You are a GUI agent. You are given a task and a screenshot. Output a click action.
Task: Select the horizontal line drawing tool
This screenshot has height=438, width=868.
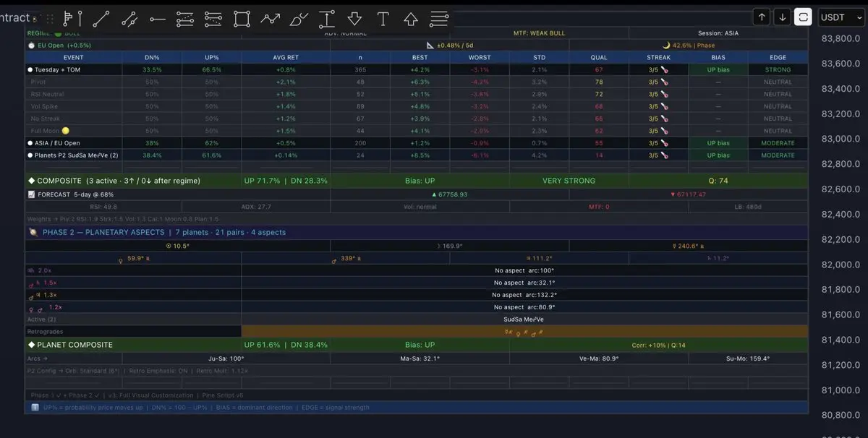(157, 19)
